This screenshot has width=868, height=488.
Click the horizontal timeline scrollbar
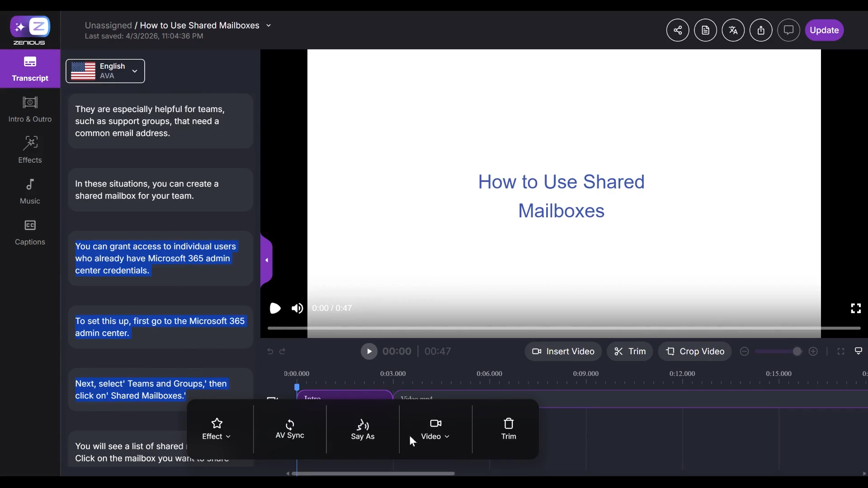coord(373,474)
